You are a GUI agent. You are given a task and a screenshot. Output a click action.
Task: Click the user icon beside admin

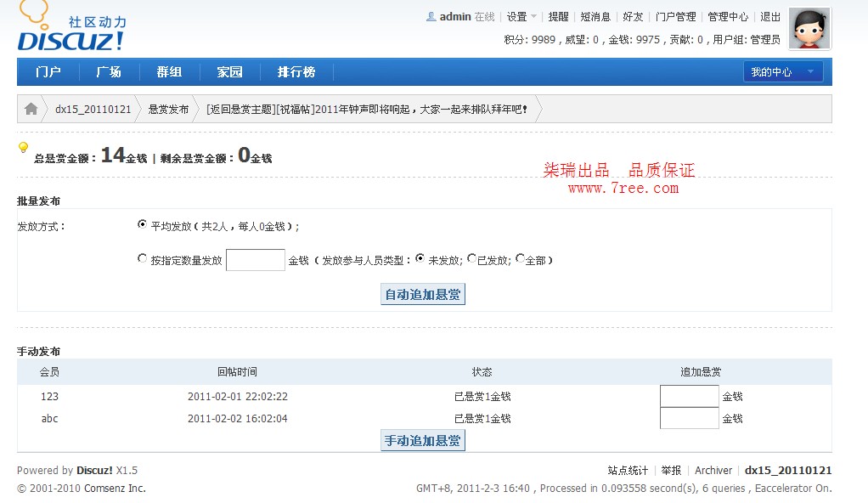click(431, 17)
